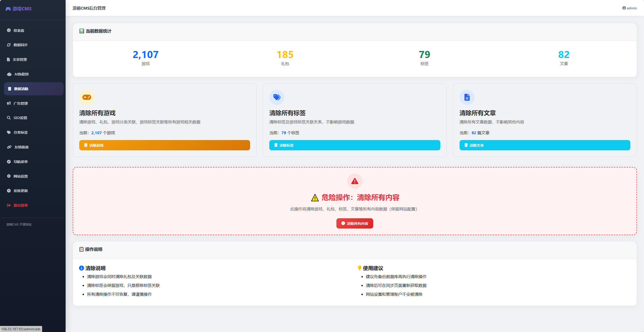Click 建议先备份数据库再执行清除操作 bullet

click(396, 277)
